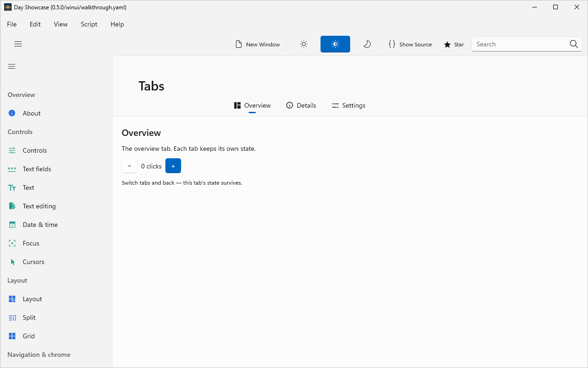This screenshot has width=588, height=368.
Task: Minimize the Day Showcase window
Action: (x=534, y=7)
